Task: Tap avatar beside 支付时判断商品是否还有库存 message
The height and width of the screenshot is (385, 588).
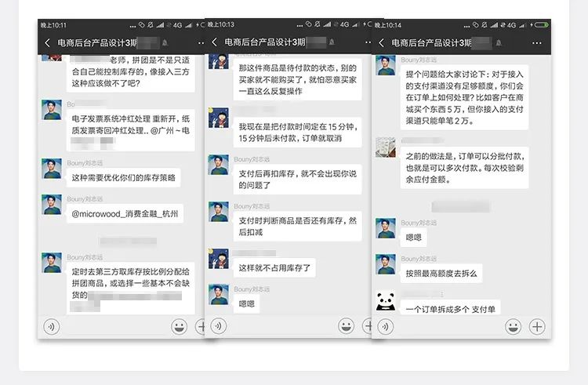Action: pos(219,212)
